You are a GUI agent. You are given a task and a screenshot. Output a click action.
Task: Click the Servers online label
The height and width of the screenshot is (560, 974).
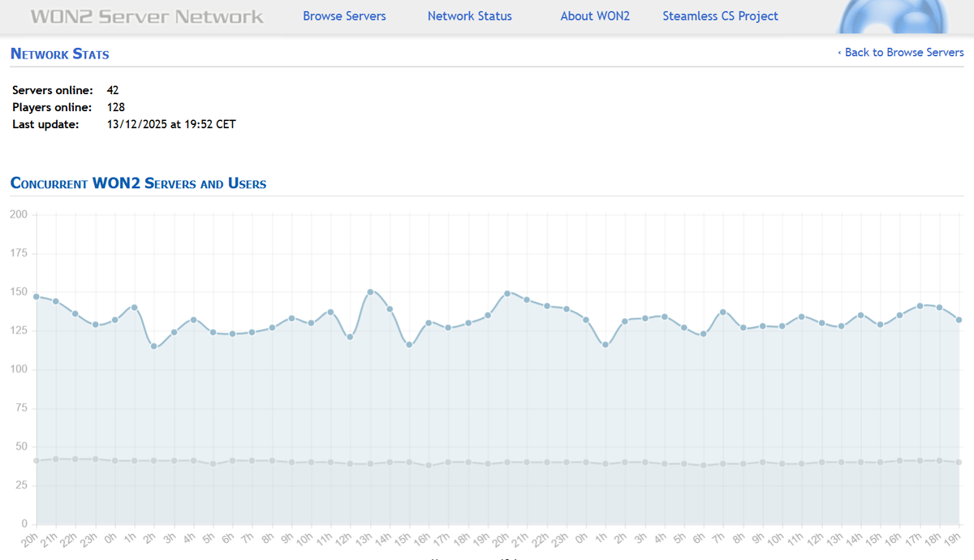[x=53, y=90]
